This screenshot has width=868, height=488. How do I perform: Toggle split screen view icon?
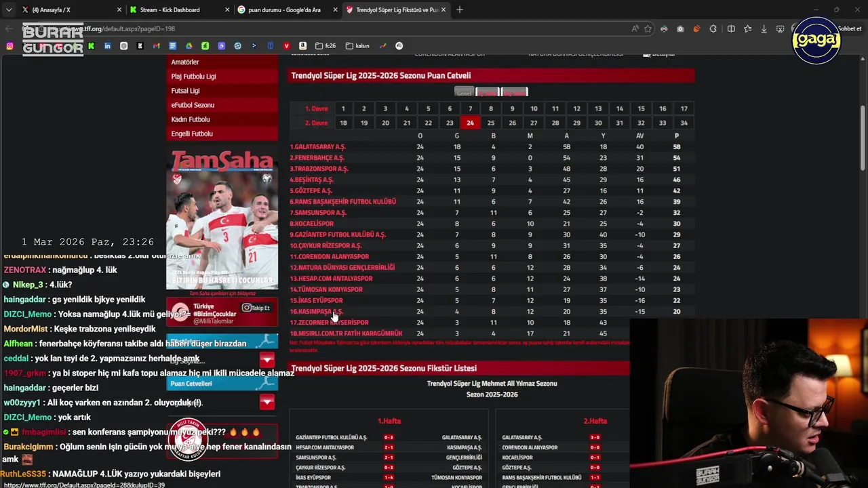coord(731,28)
